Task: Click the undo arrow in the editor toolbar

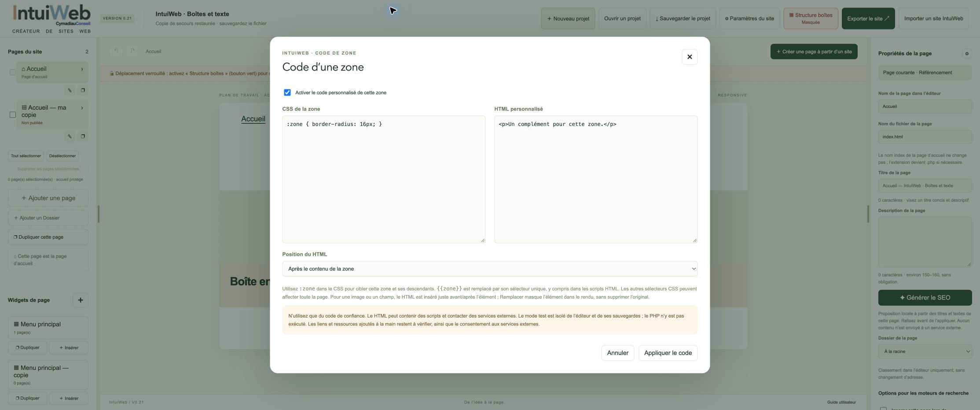Action: (x=116, y=52)
